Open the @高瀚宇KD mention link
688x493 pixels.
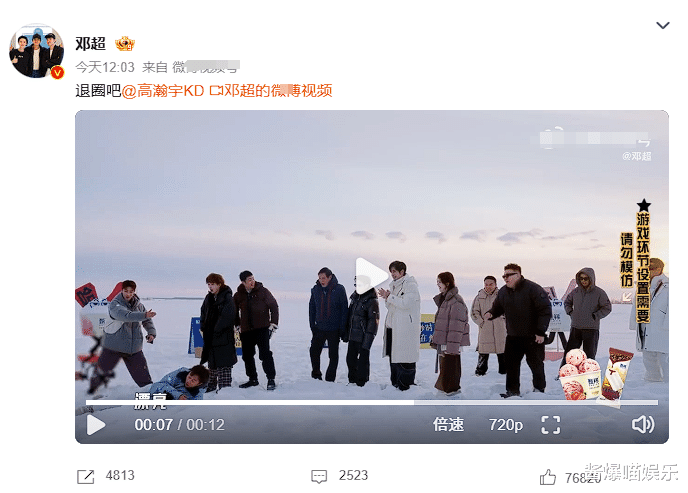coord(163,91)
